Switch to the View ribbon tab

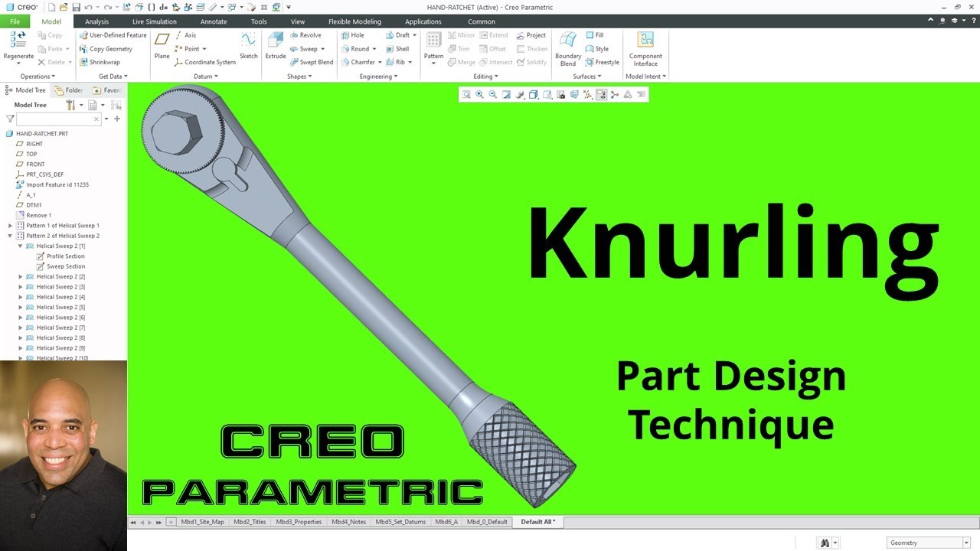tap(298, 21)
